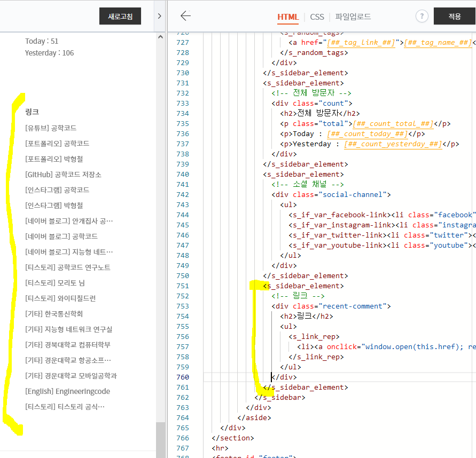Open link [네이버 블로그] 지능형 네트
The height and width of the screenshot is (458, 476).
[69, 252]
